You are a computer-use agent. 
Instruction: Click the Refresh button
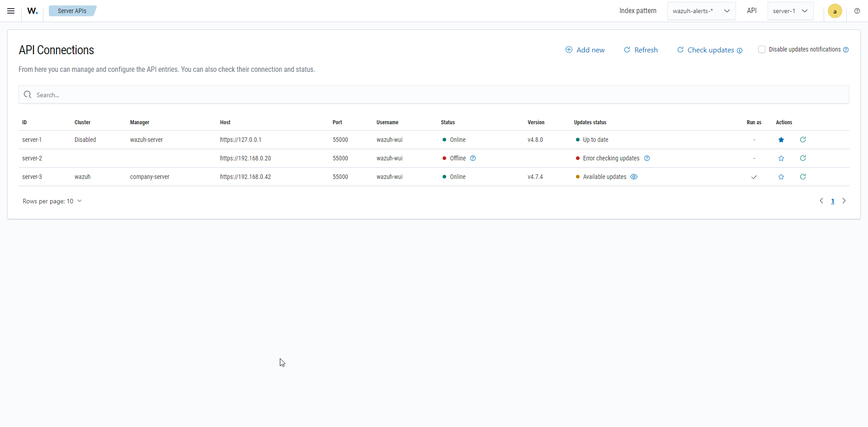tap(641, 50)
